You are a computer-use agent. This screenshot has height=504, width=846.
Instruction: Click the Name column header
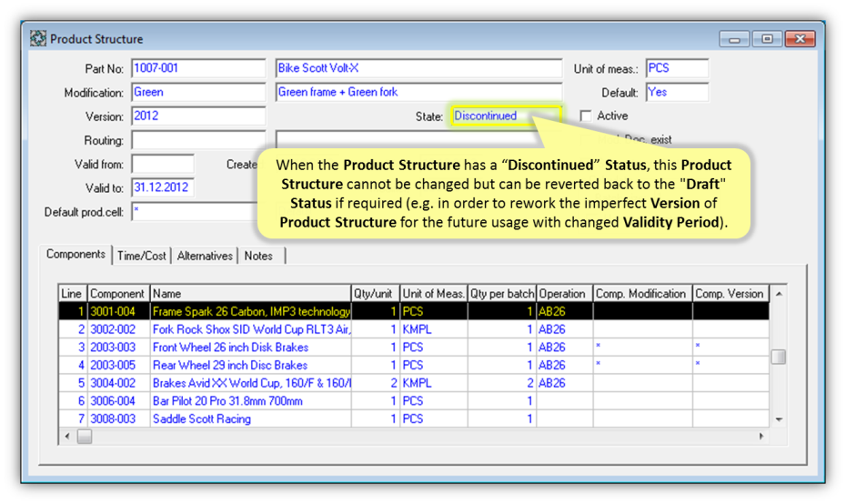(x=250, y=294)
